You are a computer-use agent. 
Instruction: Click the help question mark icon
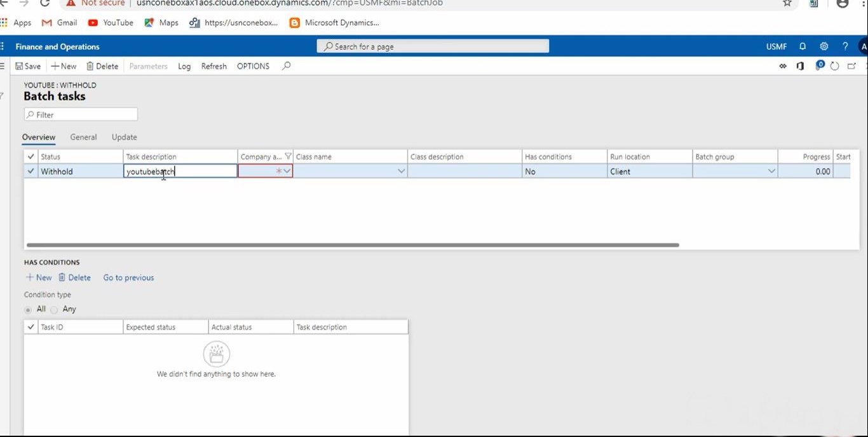click(x=845, y=46)
